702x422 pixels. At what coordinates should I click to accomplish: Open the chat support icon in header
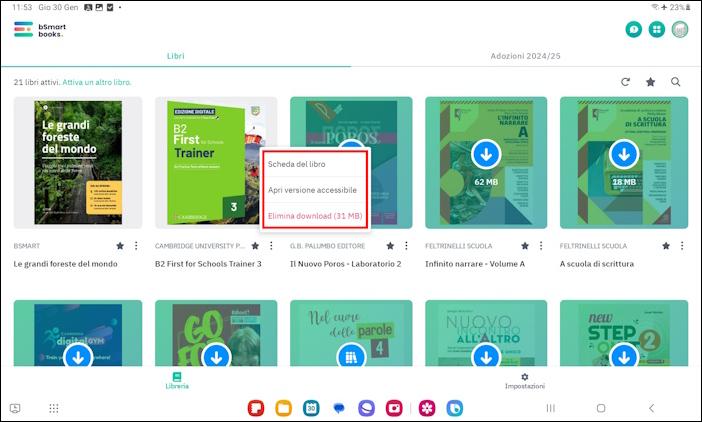coord(634,30)
